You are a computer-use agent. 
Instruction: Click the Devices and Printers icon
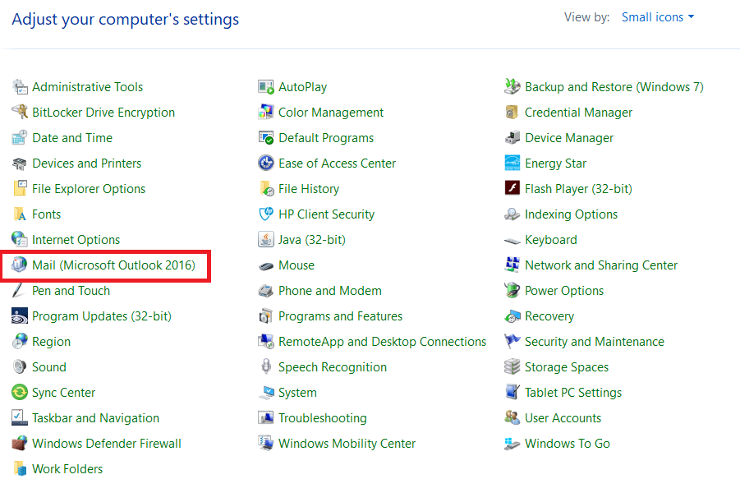pos(19,163)
